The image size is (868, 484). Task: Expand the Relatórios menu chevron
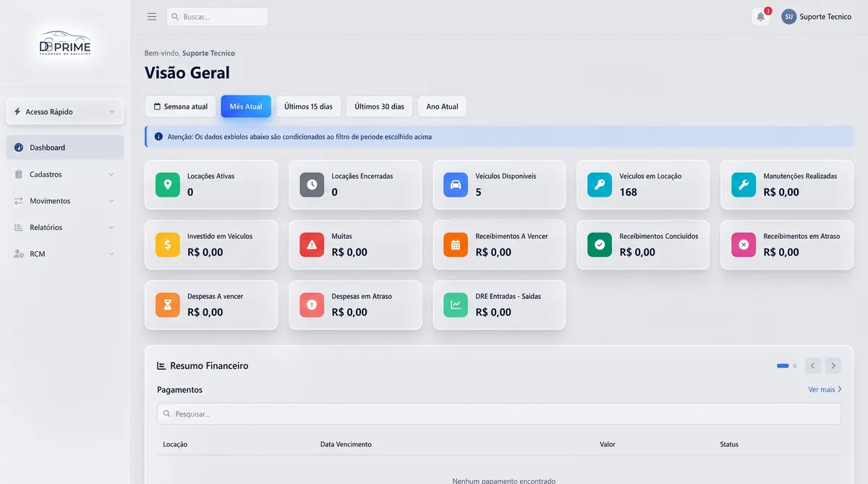(x=111, y=227)
